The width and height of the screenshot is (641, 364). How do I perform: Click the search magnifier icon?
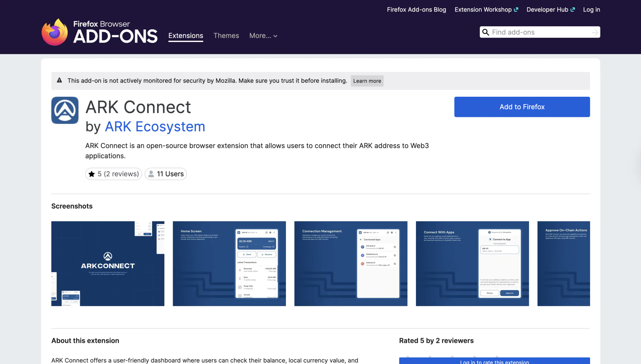pos(486,32)
